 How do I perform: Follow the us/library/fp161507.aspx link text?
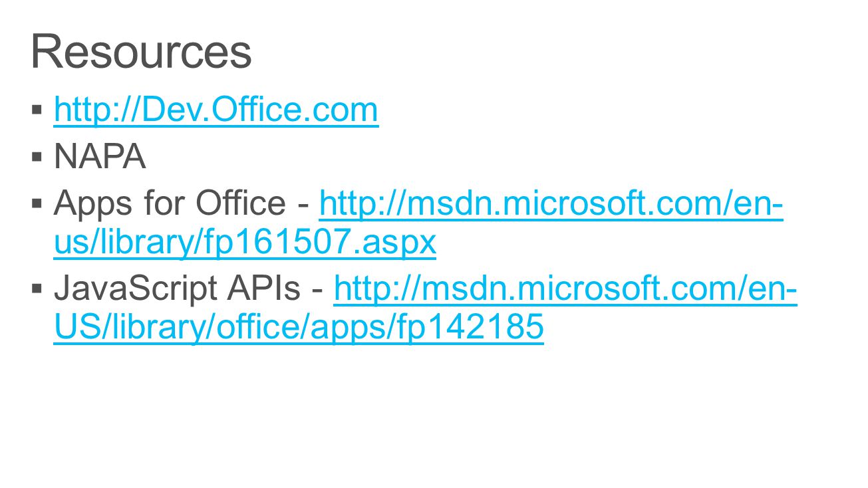pyautogui.click(x=245, y=244)
